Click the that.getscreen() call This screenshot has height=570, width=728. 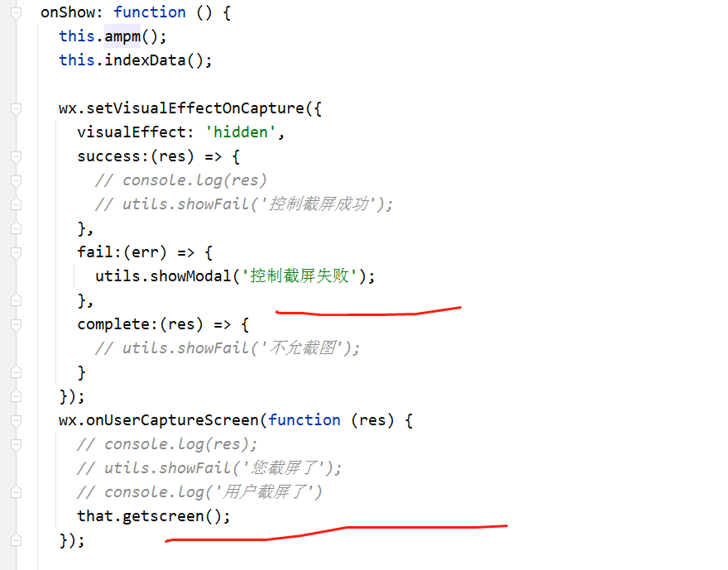pyautogui.click(x=153, y=516)
